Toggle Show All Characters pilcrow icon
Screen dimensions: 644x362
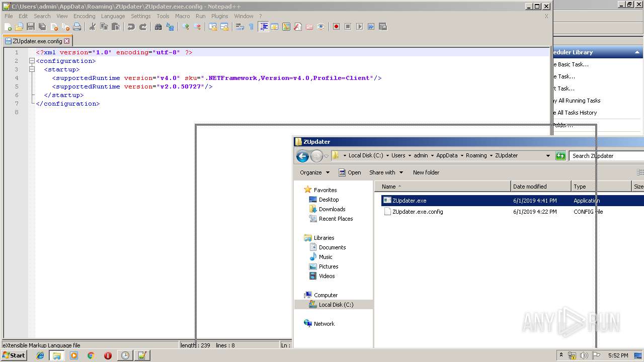click(252, 27)
